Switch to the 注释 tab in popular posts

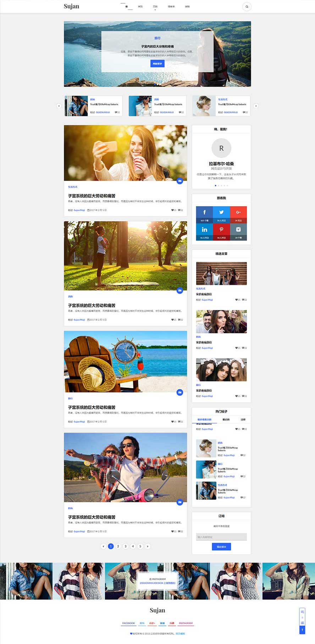[x=243, y=419]
